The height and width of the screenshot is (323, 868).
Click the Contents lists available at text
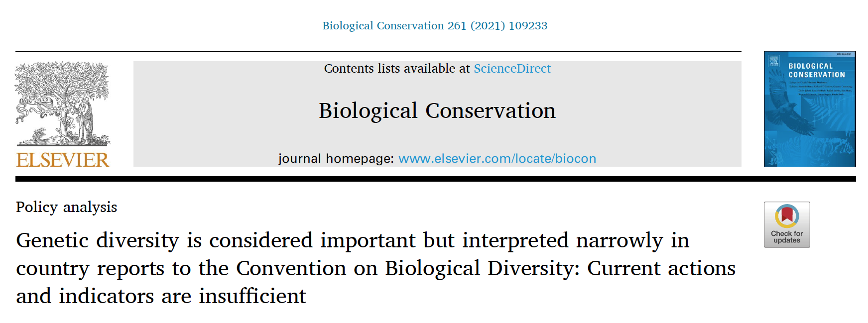tap(397, 69)
